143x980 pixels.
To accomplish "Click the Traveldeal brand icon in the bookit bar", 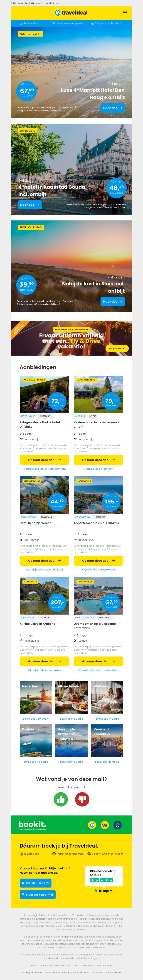I will (x=92, y=825).
